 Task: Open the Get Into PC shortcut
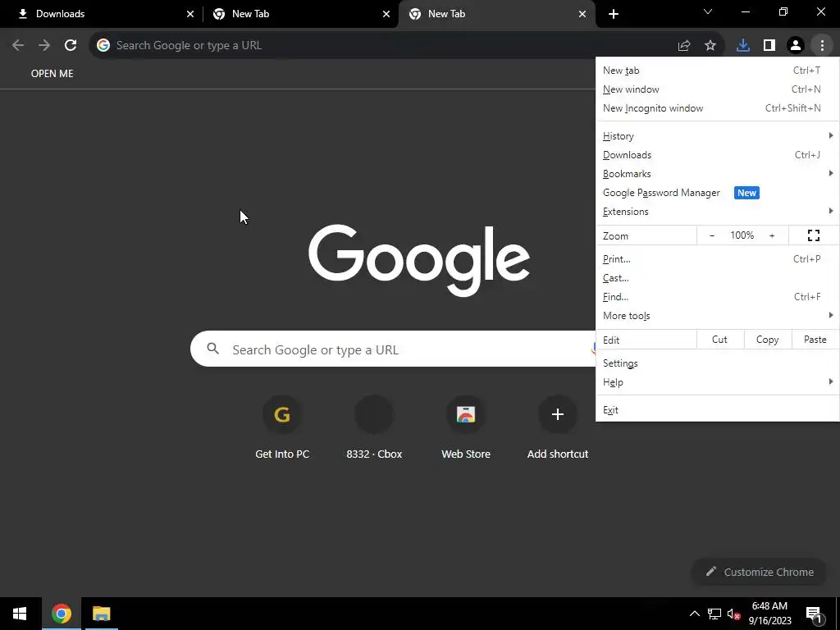[x=282, y=427]
